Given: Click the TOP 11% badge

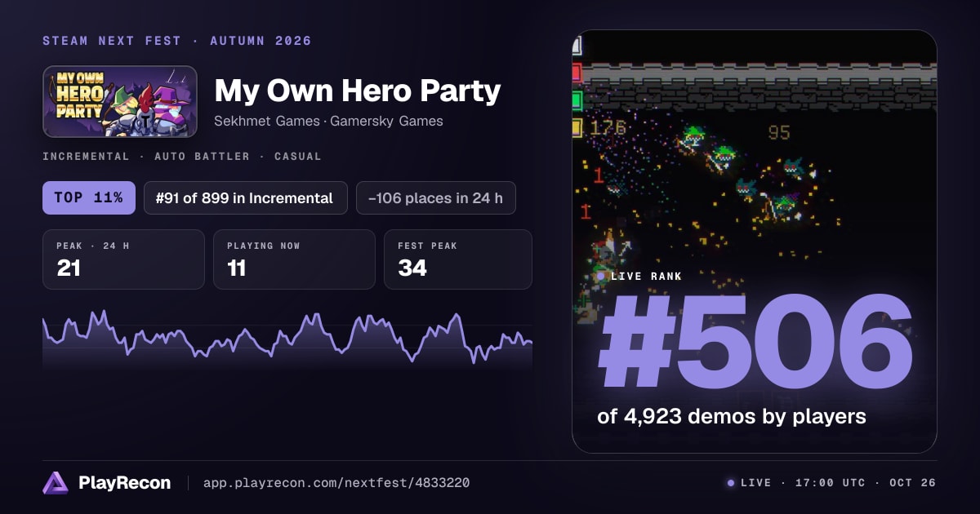Looking at the screenshot, I should point(89,197).
